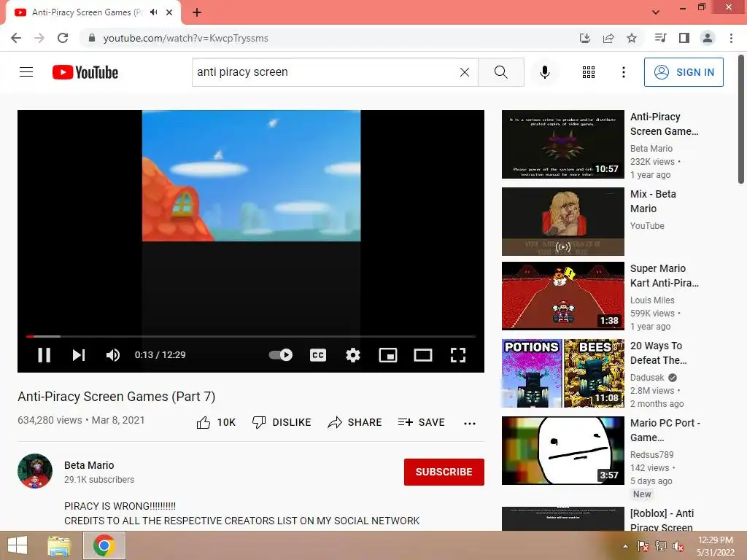The image size is (747, 560).
Task: Open Super Mario Kart Anti-Piracy thumbnail
Action: [x=562, y=296]
